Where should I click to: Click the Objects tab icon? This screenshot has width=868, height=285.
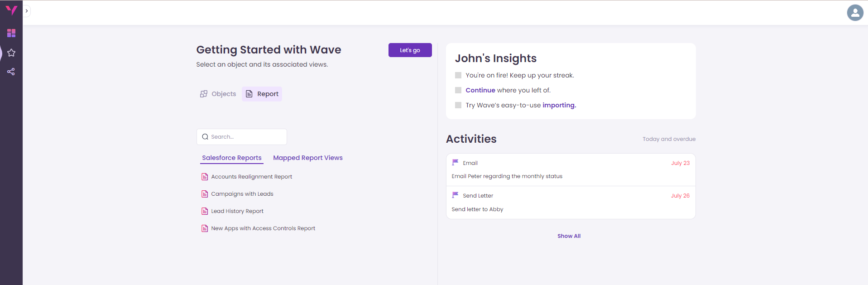tap(204, 94)
